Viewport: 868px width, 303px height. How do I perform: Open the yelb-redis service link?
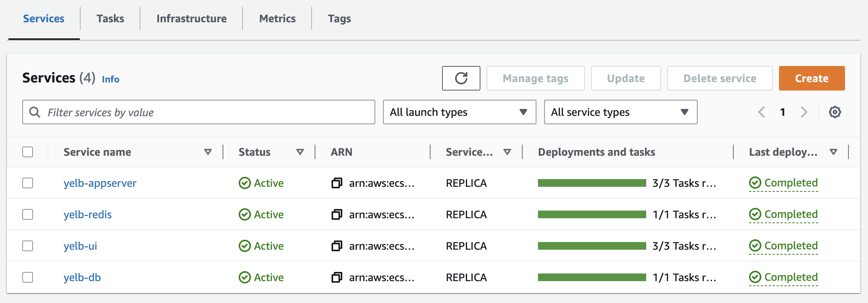87,214
